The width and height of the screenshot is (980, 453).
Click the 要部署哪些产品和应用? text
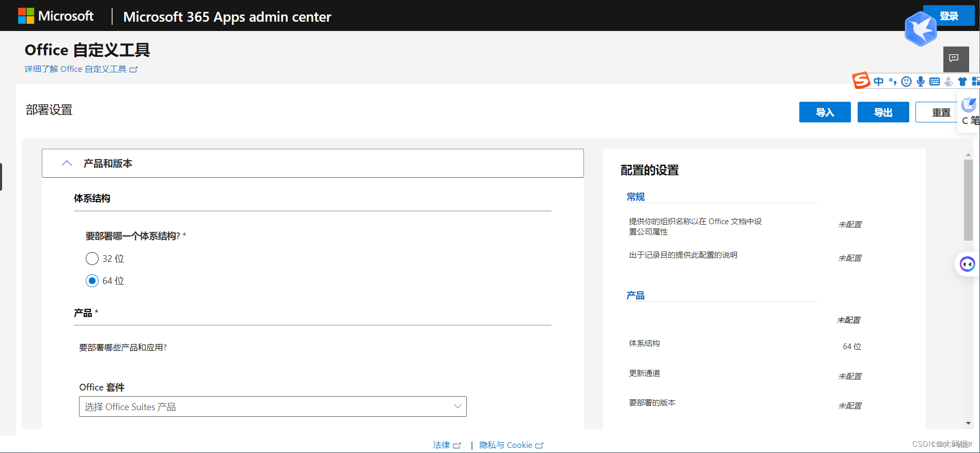pyautogui.click(x=123, y=348)
